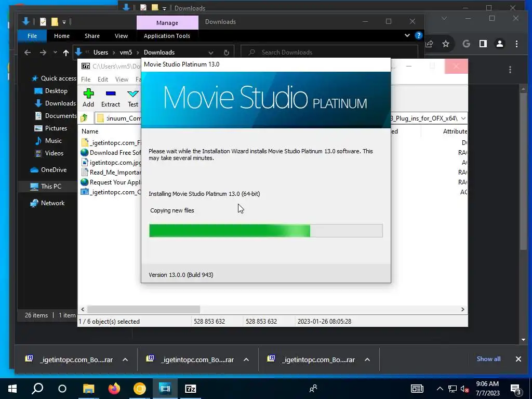Refresh the Downloads folder view

coord(227,52)
